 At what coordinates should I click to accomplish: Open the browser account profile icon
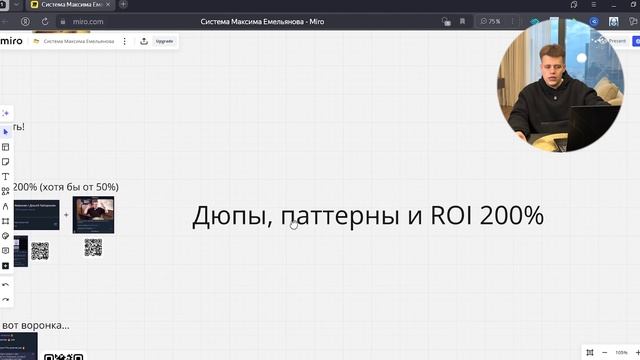pos(25,22)
